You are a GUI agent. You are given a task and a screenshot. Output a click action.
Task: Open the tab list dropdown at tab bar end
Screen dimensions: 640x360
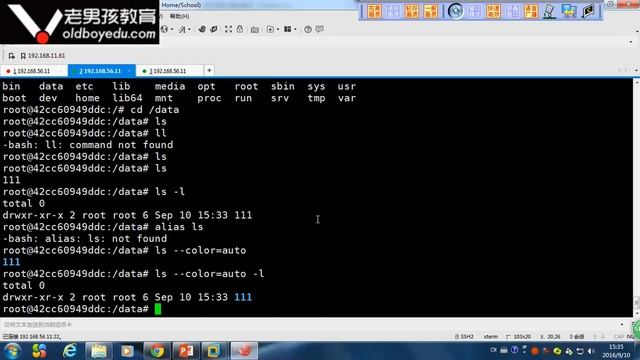click(636, 71)
